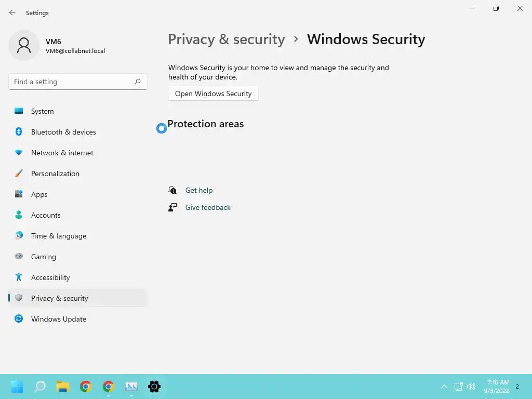Open second Chrome icon in taskbar
The height and width of the screenshot is (399, 532).
click(x=108, y=387)
